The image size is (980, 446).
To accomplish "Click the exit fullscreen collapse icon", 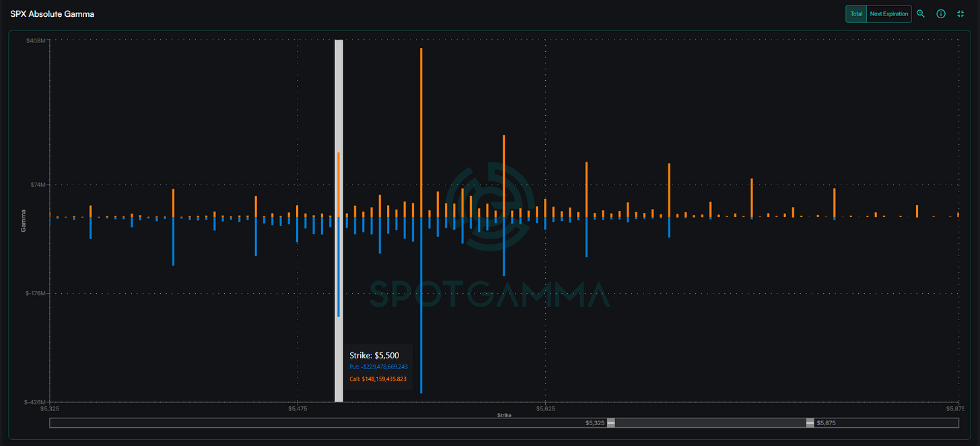I will [960, 13].
